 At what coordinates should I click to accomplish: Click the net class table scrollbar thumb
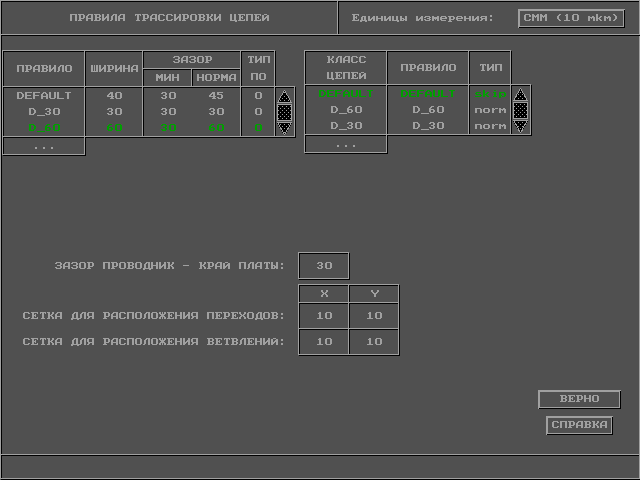point(520,110)
